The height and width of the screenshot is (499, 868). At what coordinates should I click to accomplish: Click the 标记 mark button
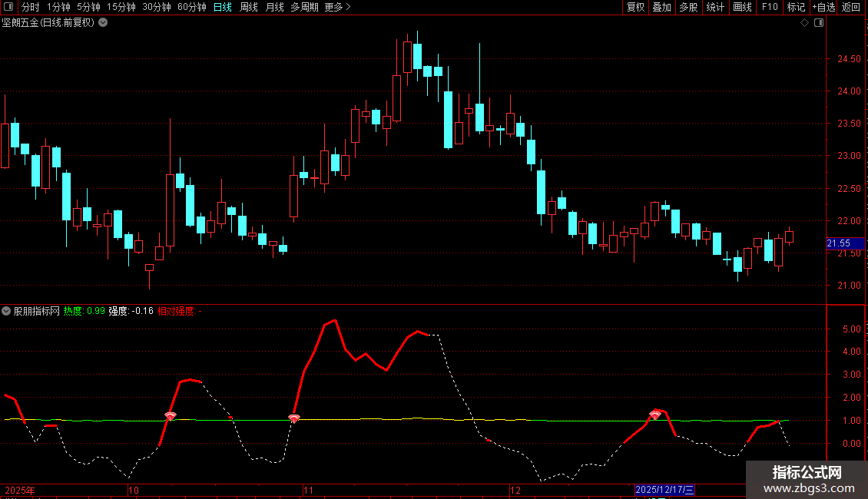796,7
